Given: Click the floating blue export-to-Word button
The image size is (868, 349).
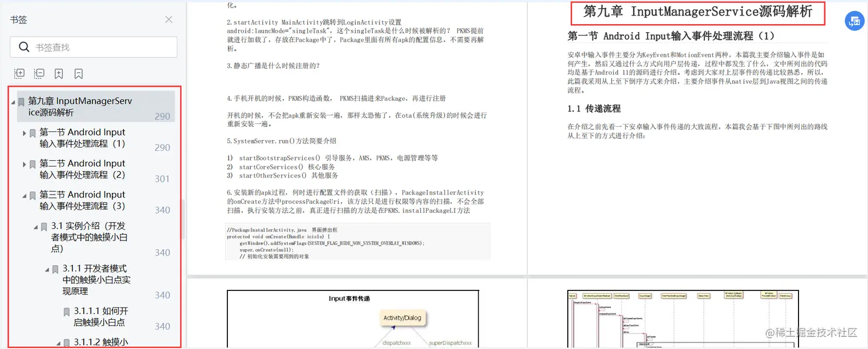Looking at the screenshot, I should tap(854, 21).
